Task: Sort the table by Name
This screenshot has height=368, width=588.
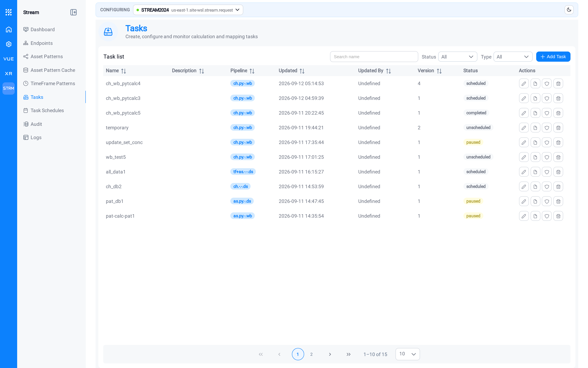Action: coord(123,71)
